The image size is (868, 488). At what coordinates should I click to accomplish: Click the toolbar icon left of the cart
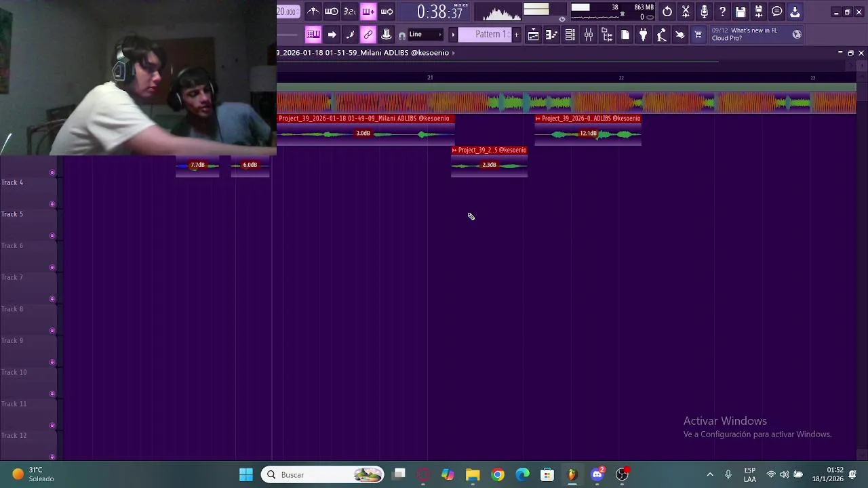[680, 35]
